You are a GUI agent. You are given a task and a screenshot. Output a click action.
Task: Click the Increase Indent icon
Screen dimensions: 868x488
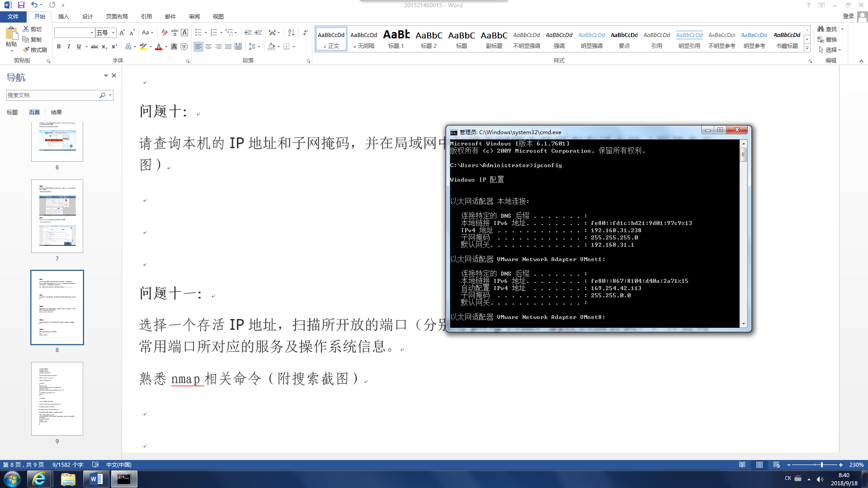coord(258,33)
